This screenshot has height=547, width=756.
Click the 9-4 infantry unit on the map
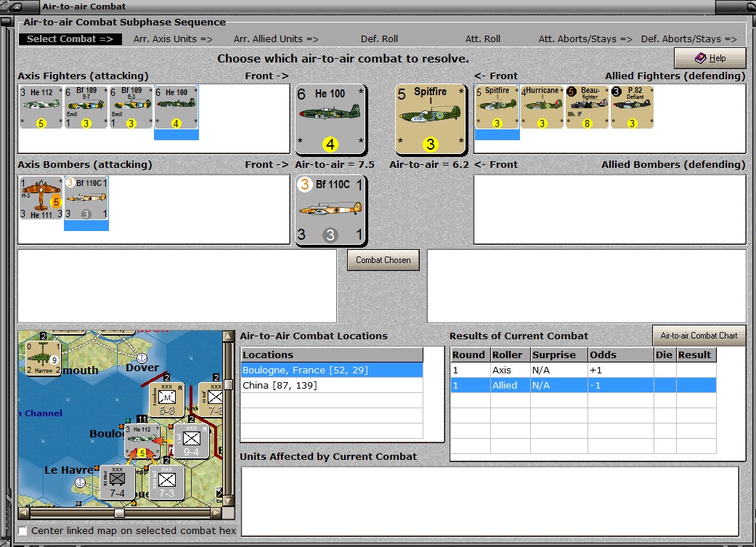192,441
